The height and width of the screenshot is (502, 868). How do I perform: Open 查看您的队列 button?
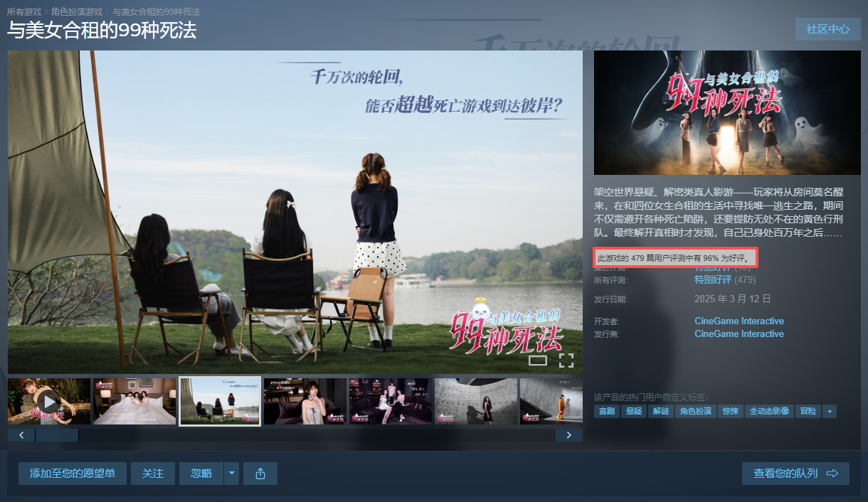pos(795,474)
